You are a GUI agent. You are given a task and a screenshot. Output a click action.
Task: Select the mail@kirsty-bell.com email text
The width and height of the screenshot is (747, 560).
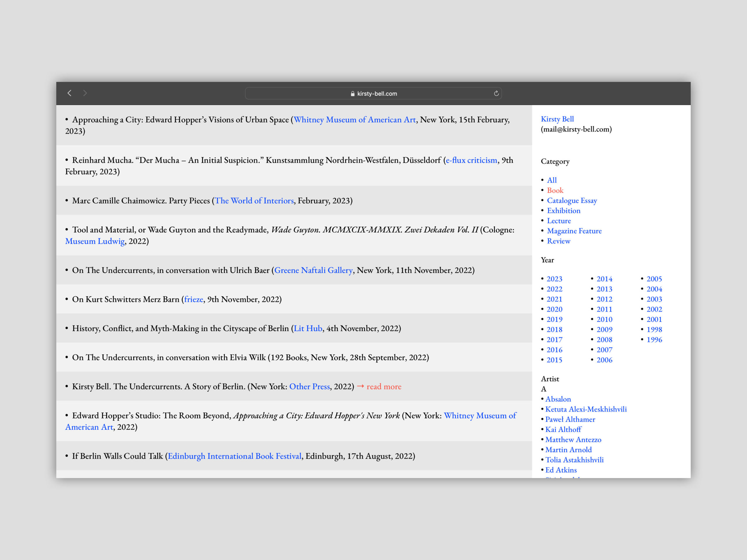[x=576, y=129]
